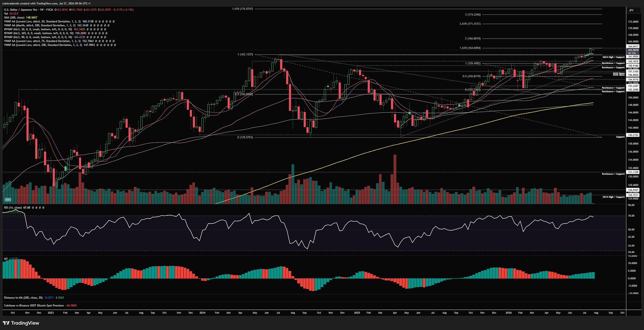Click the 70.00 level on RSI scale
644x330 pixels.
631,216
